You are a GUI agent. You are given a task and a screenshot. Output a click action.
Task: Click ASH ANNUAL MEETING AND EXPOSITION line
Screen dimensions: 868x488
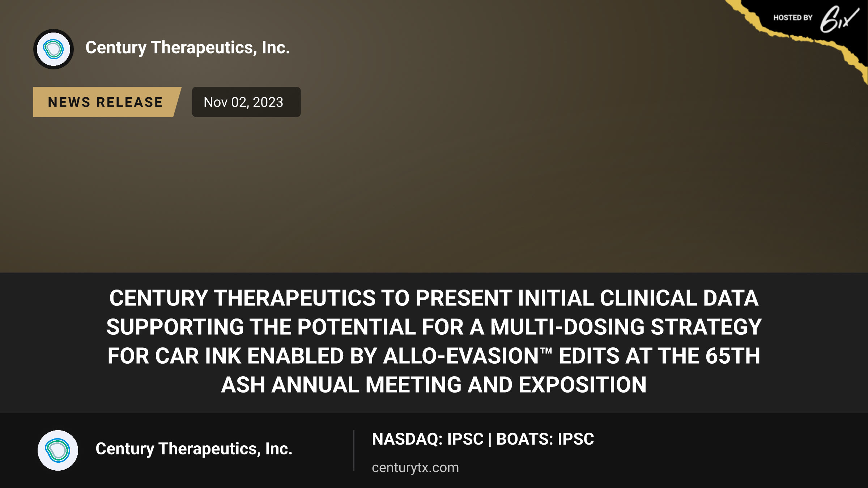(434, 385)
